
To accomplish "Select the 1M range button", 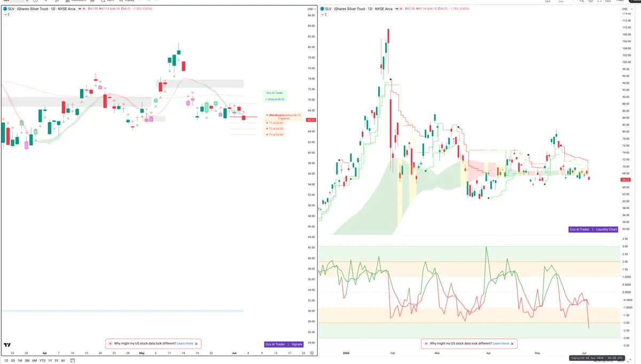I will point(20,361).
